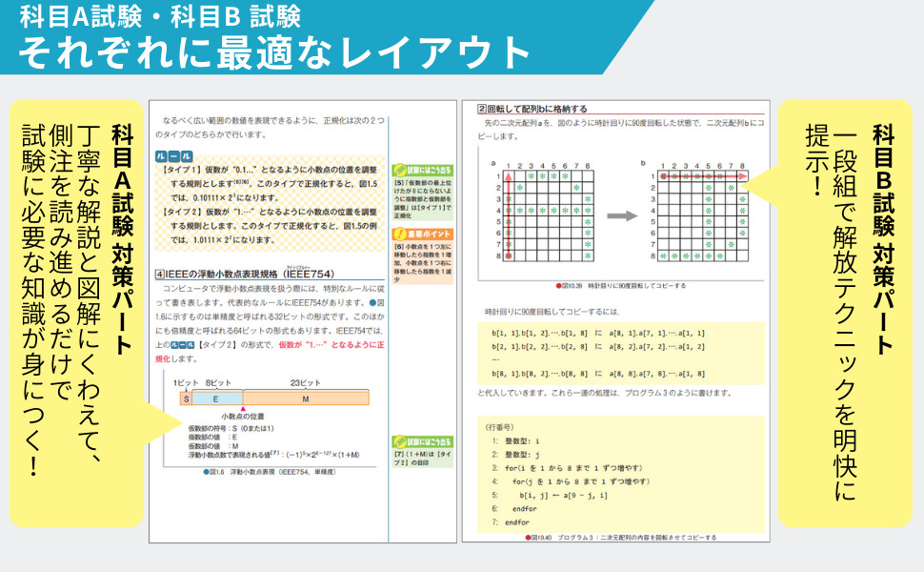Click the pink triangle marking 小数点の位置
The height and width of the screenshot is (572, 924).
point(243,408)
